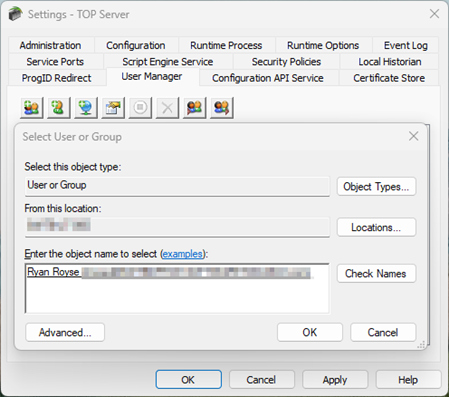Click the Apply button
This screenshot has height=397, width=449.
pos(335,380)
